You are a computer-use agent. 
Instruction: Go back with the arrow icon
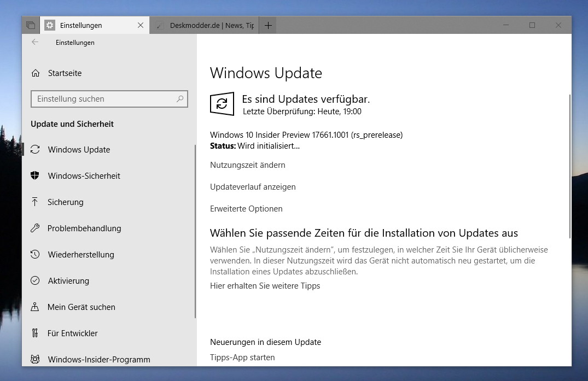35,42
